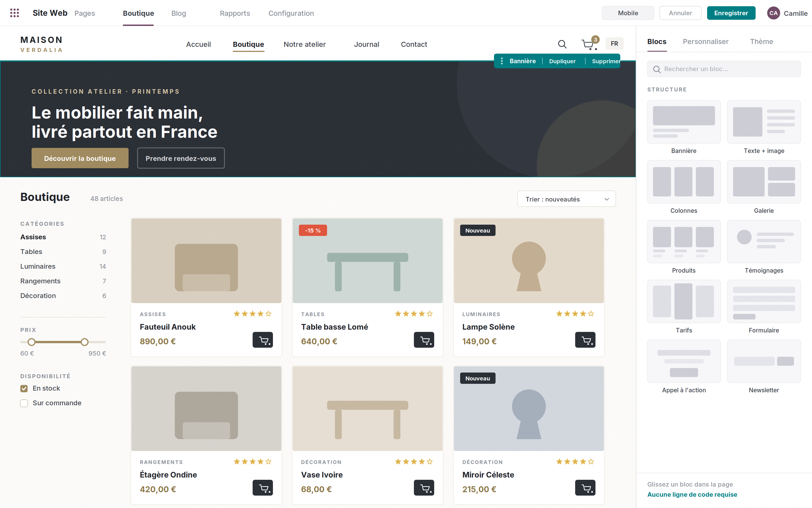The height and width of the screenshot is (508, 812).
Task: Select the Témoignages block thumbnail
Action: coord(764,242)
